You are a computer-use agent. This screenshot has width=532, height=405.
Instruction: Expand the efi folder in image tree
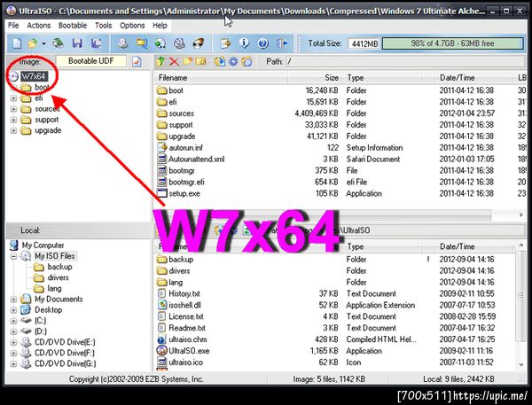click(13, 98)
